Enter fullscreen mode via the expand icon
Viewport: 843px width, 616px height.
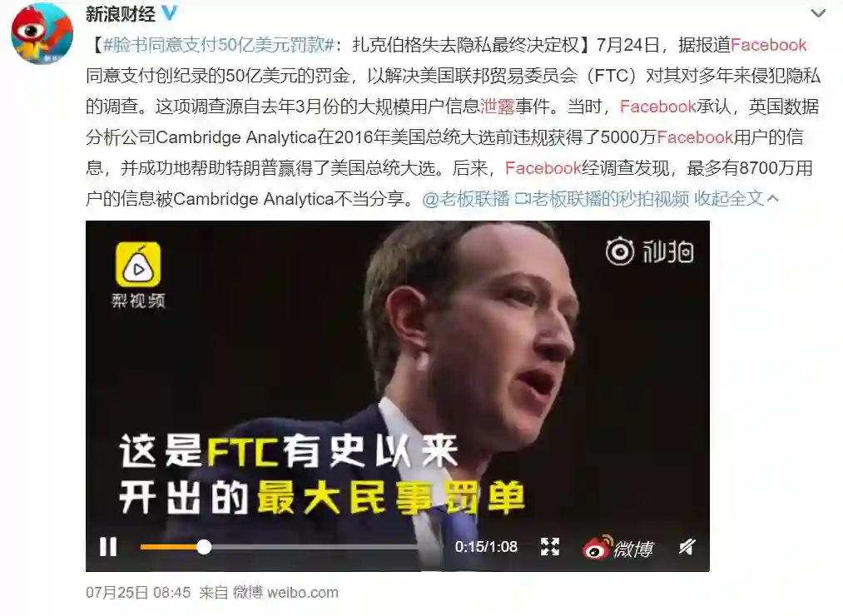(550, 547)
